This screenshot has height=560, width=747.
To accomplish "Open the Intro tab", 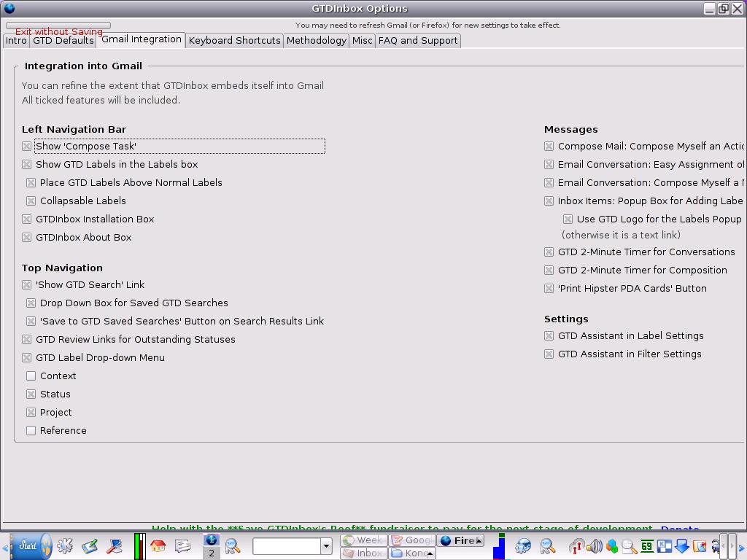I will (16, 41).
